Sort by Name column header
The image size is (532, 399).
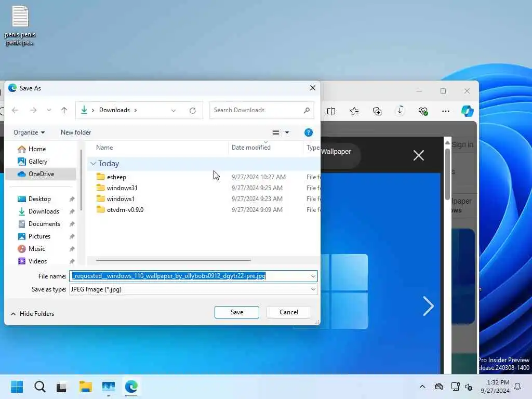coord(104,147)
